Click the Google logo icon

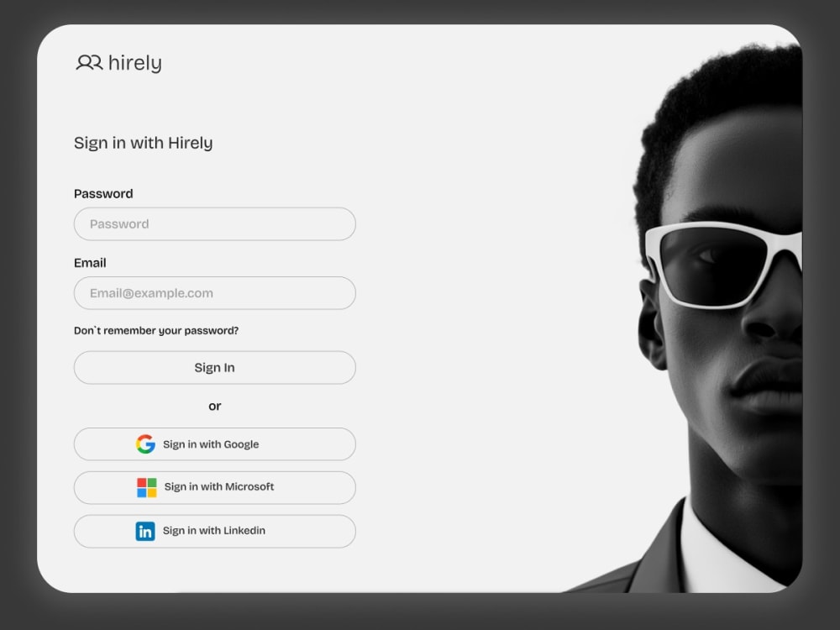(145, 444)
